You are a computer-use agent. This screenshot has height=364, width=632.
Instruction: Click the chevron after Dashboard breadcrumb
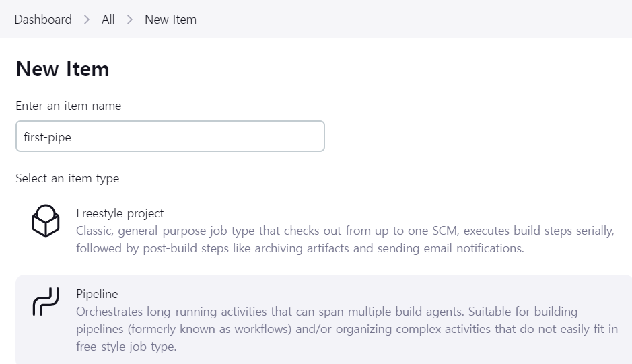click(x=87, y=20)
